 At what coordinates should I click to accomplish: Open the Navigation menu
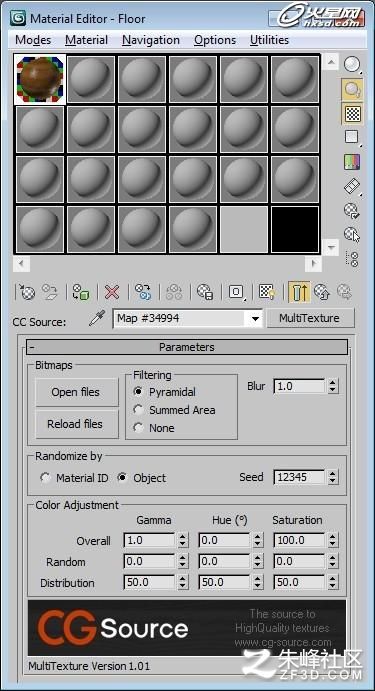pos(151,40)
